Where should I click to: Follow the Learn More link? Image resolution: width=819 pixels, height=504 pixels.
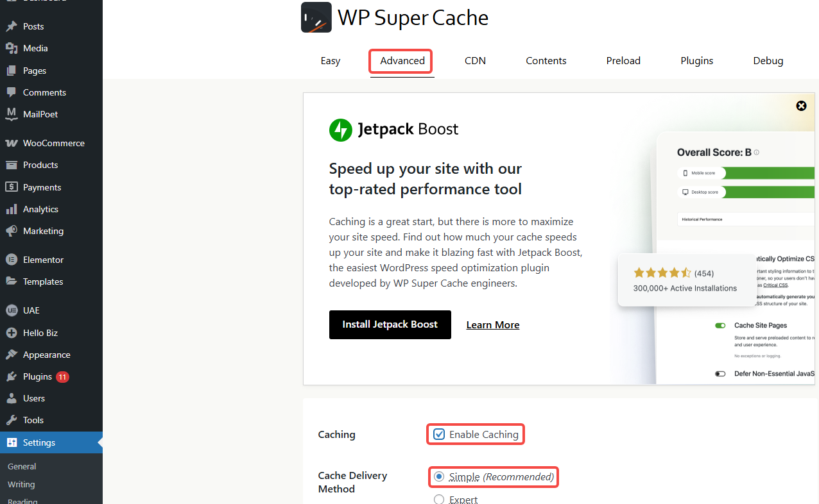(x=492, y=325)
